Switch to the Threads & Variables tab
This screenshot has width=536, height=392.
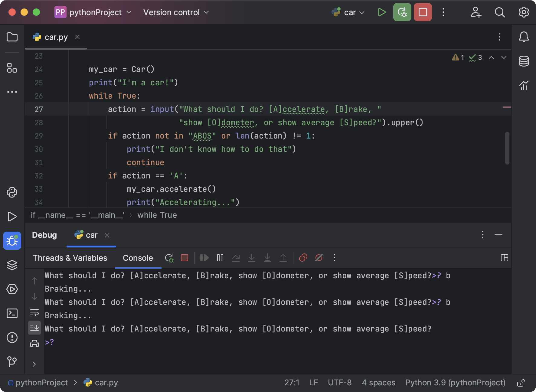pos(70,258)
